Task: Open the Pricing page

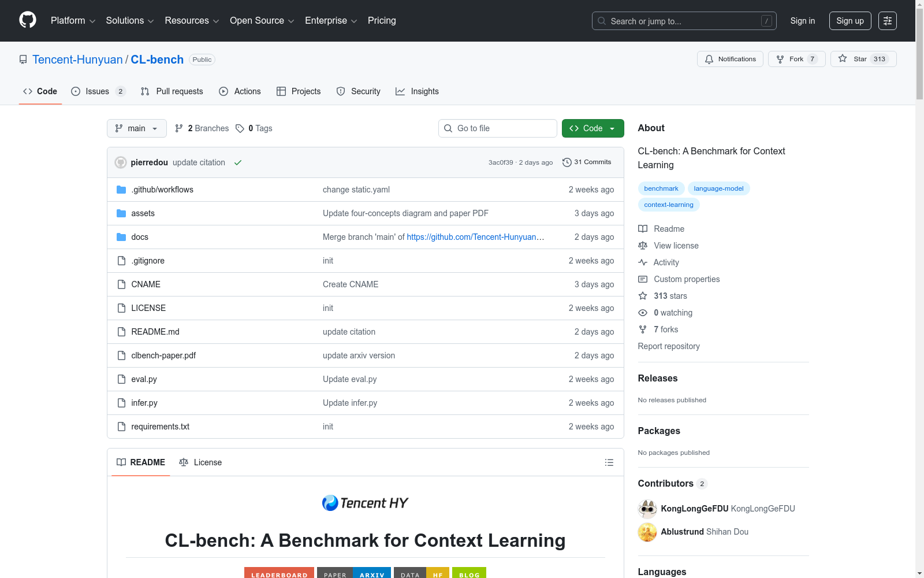Action: click(x=382, y=21)
